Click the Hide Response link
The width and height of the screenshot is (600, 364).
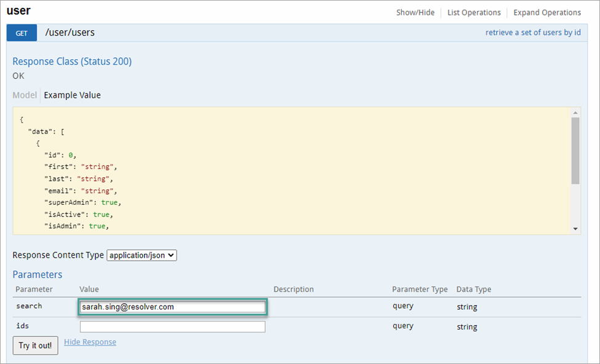90,342
